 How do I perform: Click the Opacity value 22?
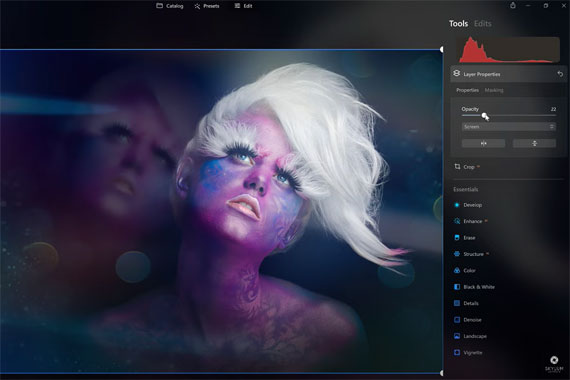tap(553, 109)
